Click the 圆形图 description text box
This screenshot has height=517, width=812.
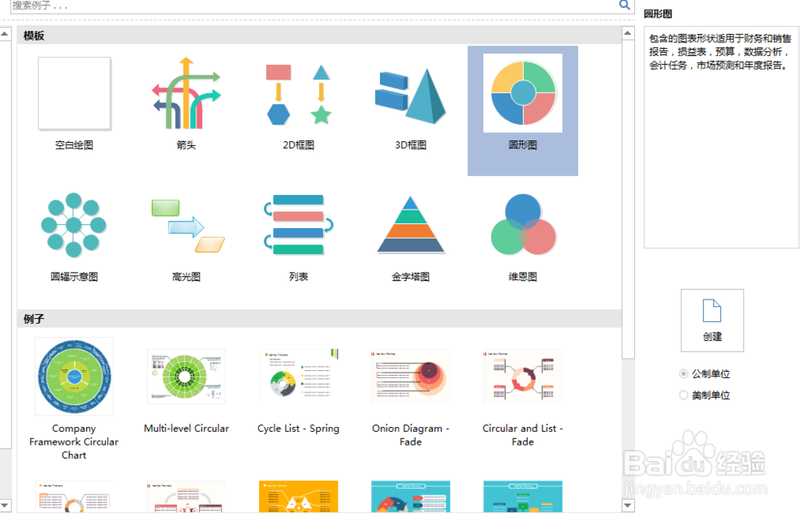[x=721, y=138]
